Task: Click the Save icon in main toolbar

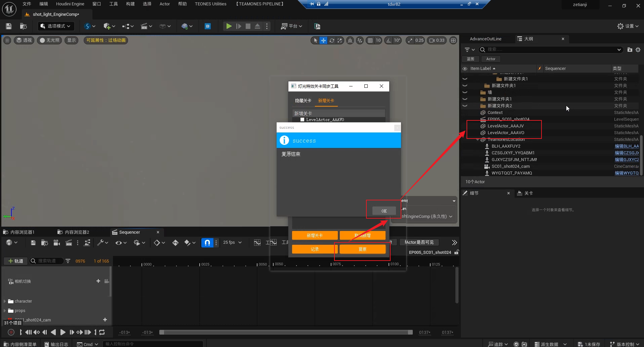Action: 9,26
